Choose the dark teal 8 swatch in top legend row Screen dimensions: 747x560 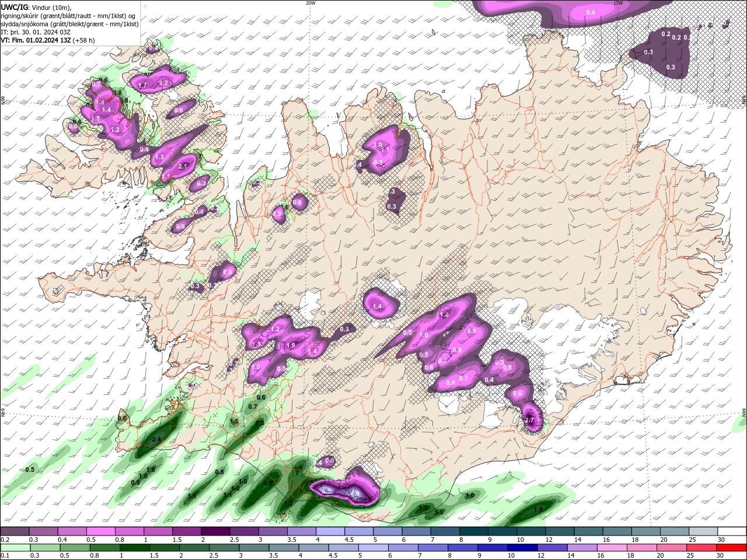474,531
